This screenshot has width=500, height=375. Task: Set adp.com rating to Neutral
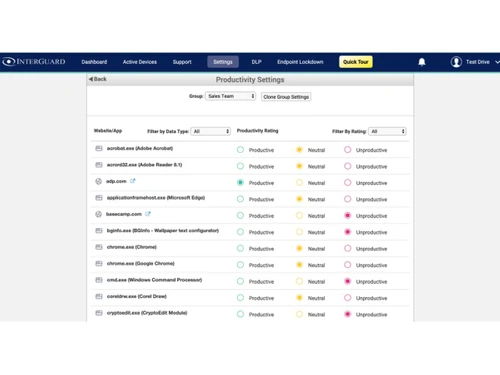(x=299, y=183)
